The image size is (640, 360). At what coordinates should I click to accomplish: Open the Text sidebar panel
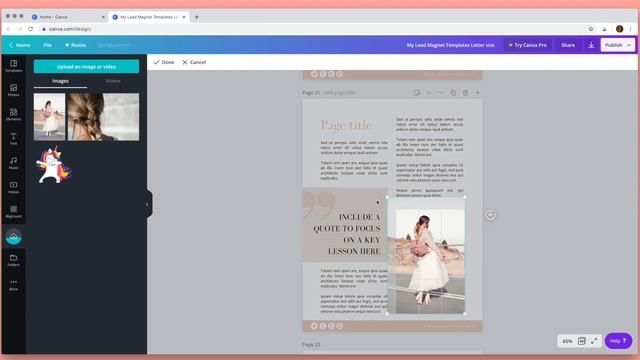point(13,139)
